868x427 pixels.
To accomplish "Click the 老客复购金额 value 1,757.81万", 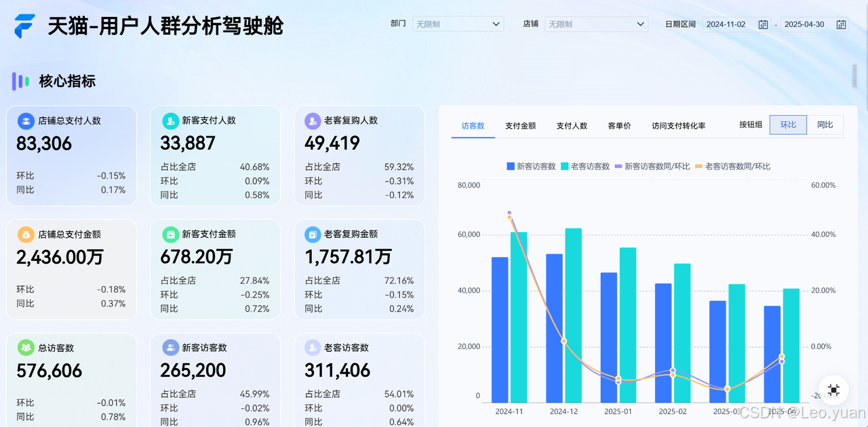I will pos(348,258).
